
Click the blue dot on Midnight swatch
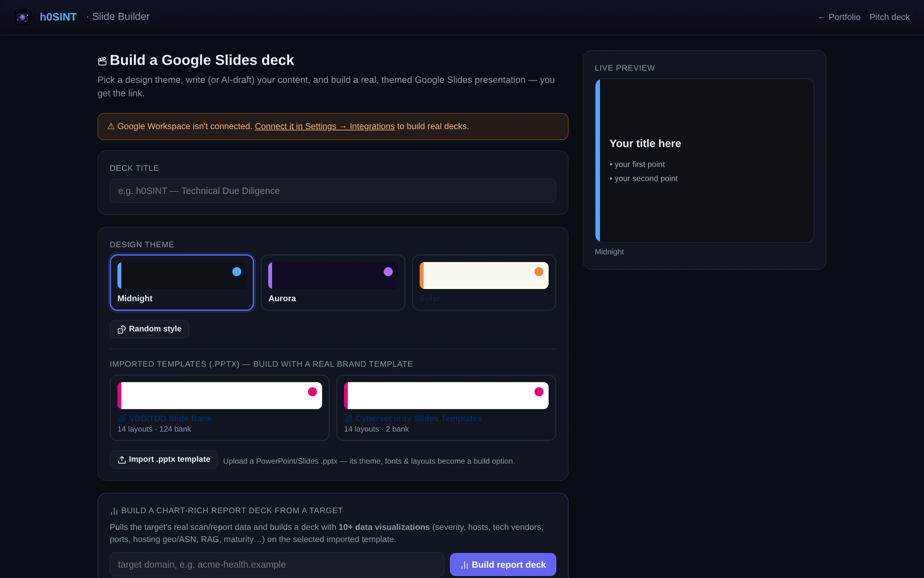[x=237, y=272]
